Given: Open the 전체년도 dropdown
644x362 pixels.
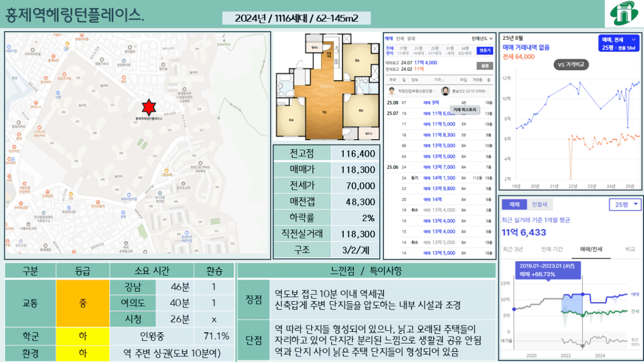Looking at the screenshot, I should [482, 39].
